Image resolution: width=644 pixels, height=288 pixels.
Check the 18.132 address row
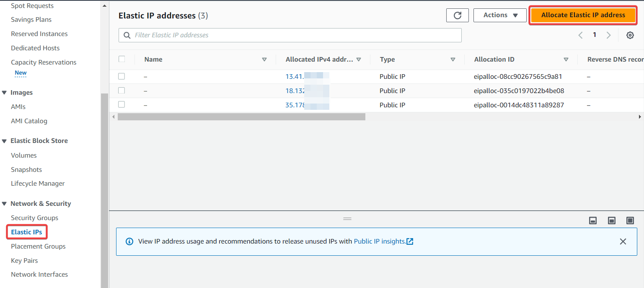122,91
